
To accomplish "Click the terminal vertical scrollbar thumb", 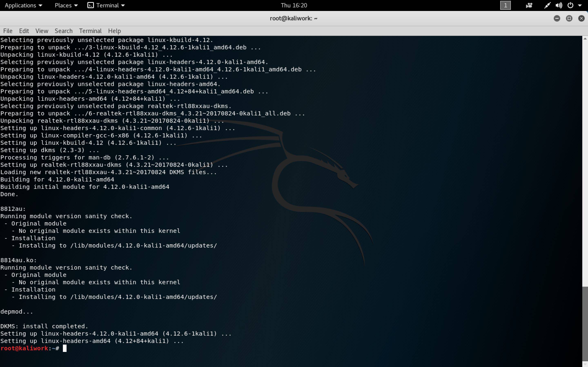I will point(585,324).
